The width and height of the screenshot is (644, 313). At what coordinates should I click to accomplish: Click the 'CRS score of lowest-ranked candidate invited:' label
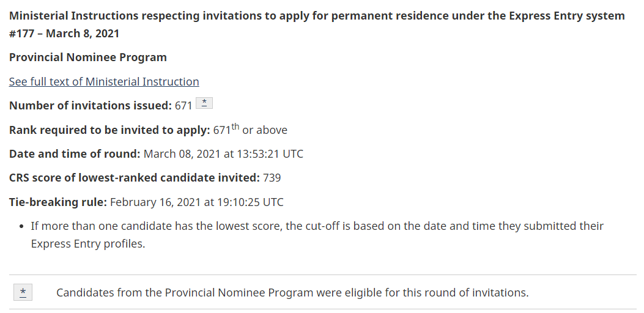click(x=135, y=178)
